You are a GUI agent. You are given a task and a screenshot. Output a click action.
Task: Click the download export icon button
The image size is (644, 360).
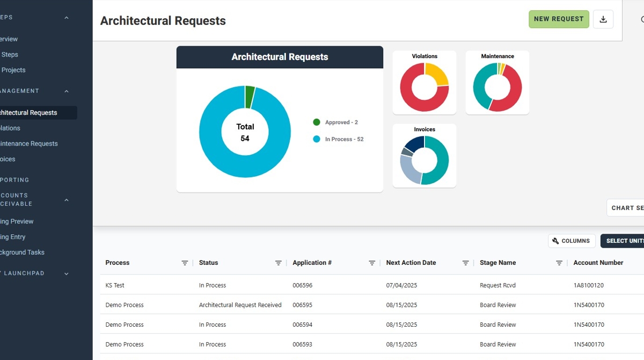(x=603, y=19)
